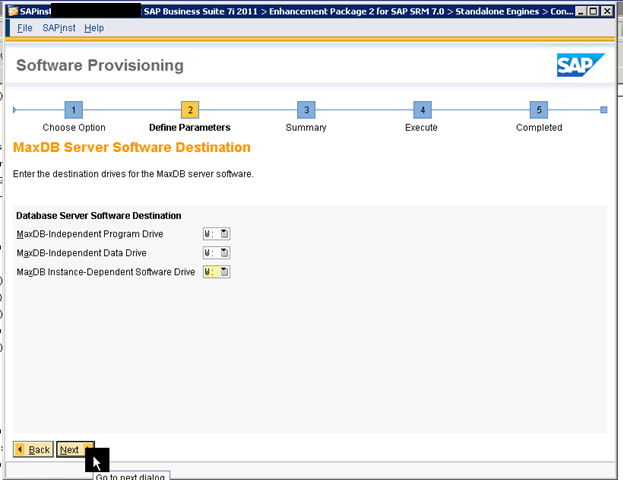The image size is (623, 480).
Task: Close the SAPinst window
Action: pyautogui.click(x=607, y=11)
